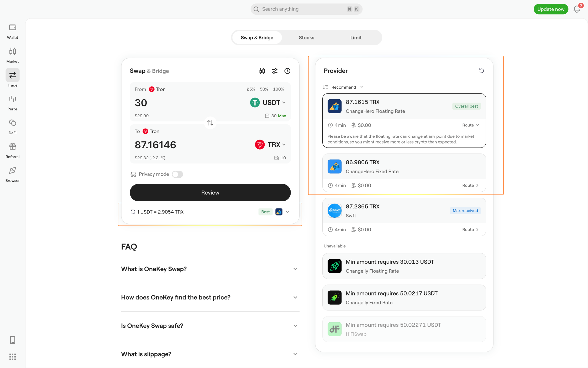Switch to the Stocks tab

[x=306, y=38]
